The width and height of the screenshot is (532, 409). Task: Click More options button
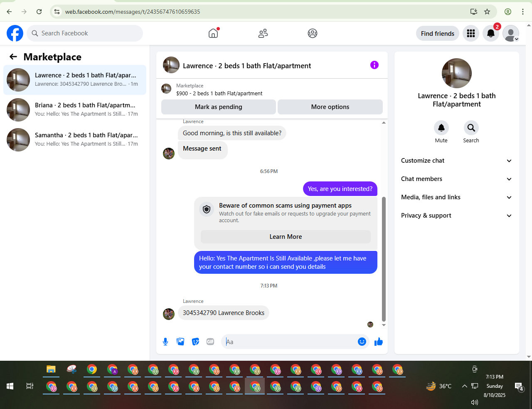point(330,107)
